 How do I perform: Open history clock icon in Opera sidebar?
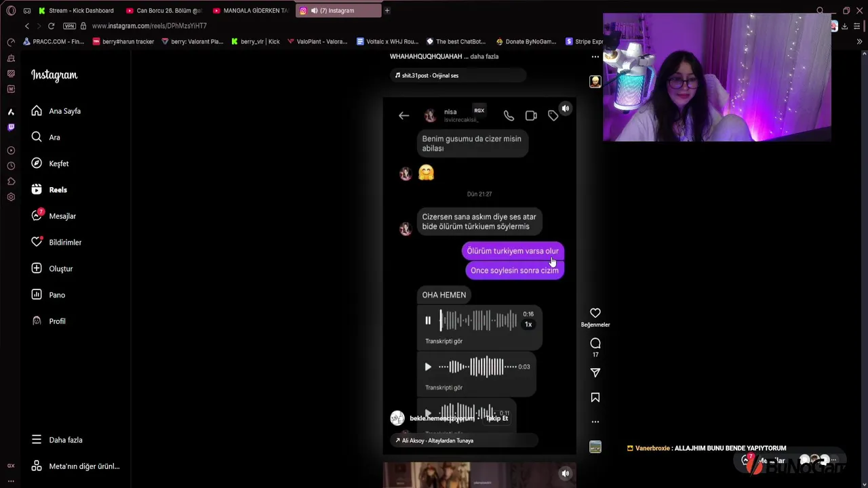click(11, 166)
